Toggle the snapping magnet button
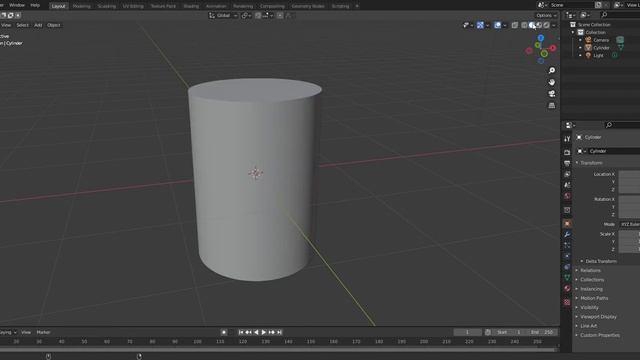Image resolution: width=640 pixels, height=360 pixels. pyautogui.click(x=258, y=16)
